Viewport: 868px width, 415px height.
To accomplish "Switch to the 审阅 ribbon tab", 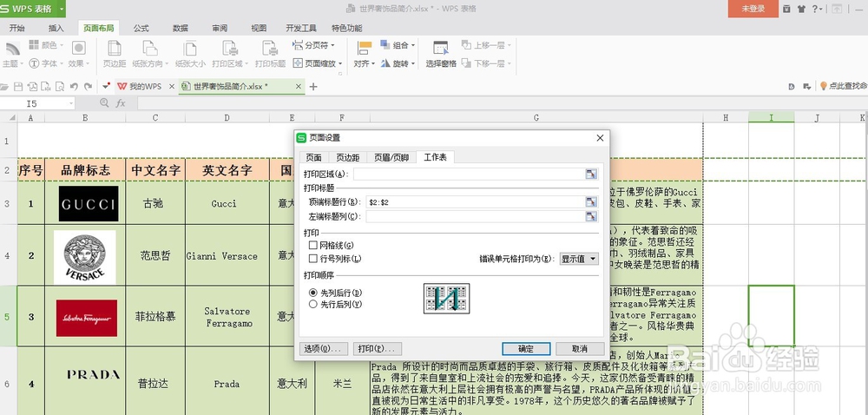I will 220,29.
